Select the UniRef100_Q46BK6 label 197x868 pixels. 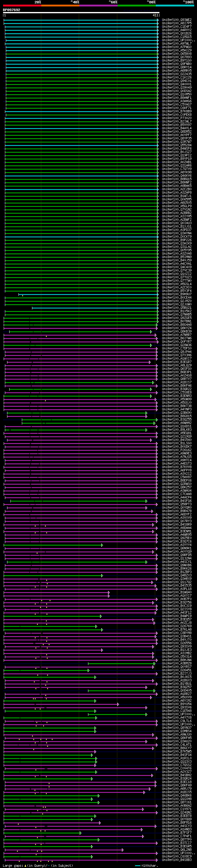click(x=177, y=795)
